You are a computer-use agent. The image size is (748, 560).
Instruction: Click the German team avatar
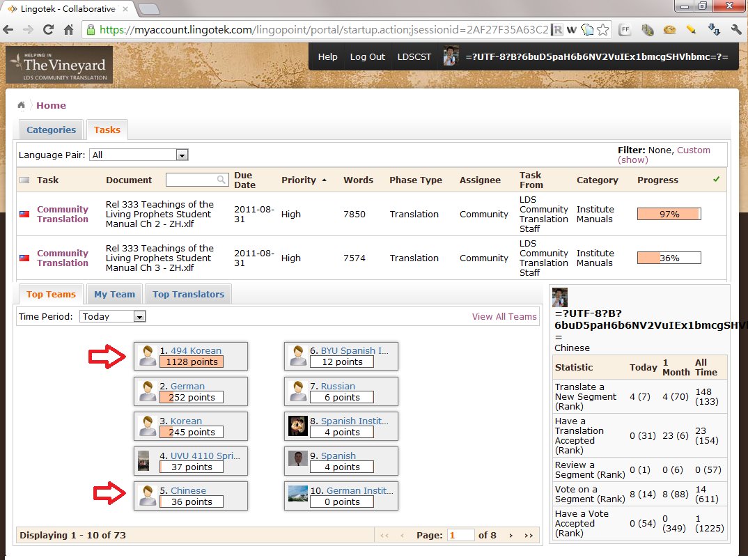click(x=148, y=391)
